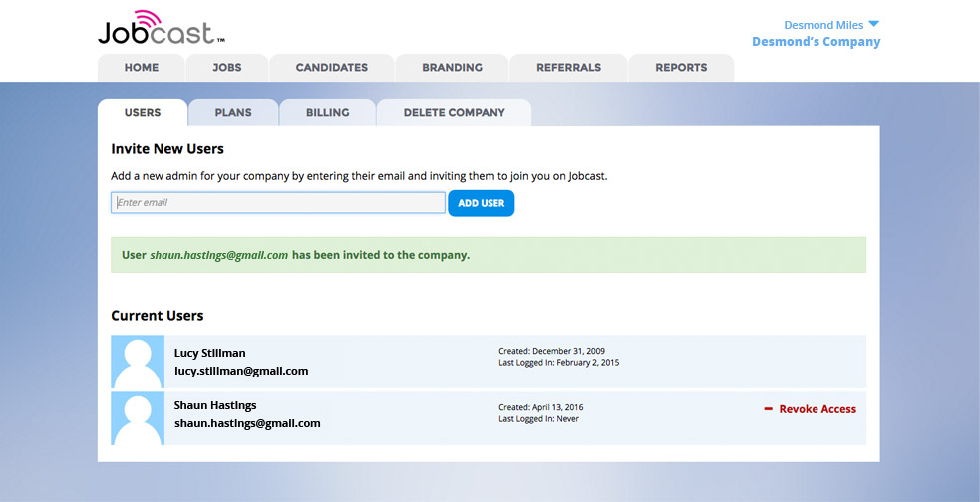Click Lucy Stillman's avatar picture
This screenshot has width=980, height=502.
[x=138, y=362]
